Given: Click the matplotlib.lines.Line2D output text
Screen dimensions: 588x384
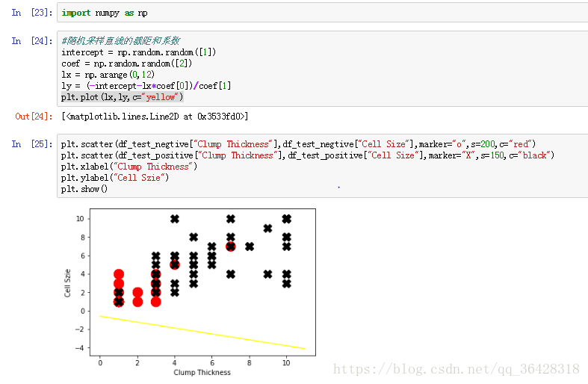Looking at the screenshot, I should click(155, 117).
